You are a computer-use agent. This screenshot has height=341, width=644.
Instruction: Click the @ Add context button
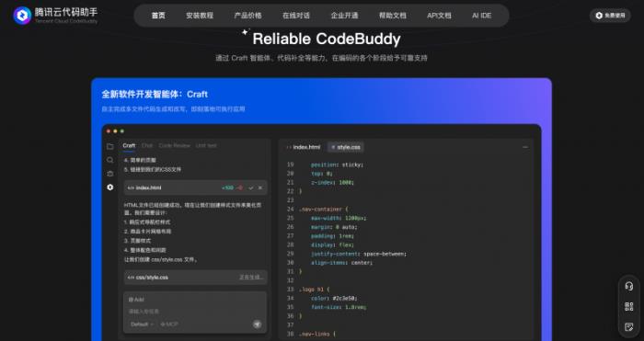pyautogui.click(x=136, y=300)
